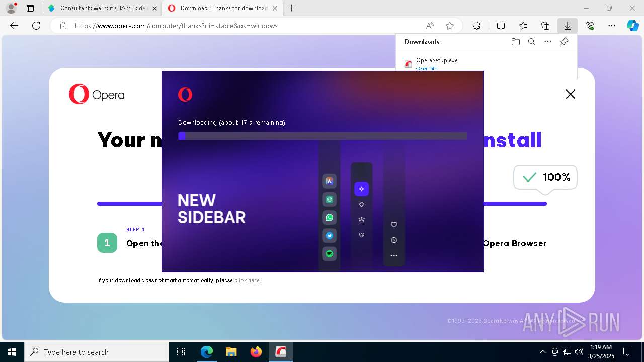Click the heart icon in sidebar preview
This screenshot has height=362, width=644.
tap(394, 225)
